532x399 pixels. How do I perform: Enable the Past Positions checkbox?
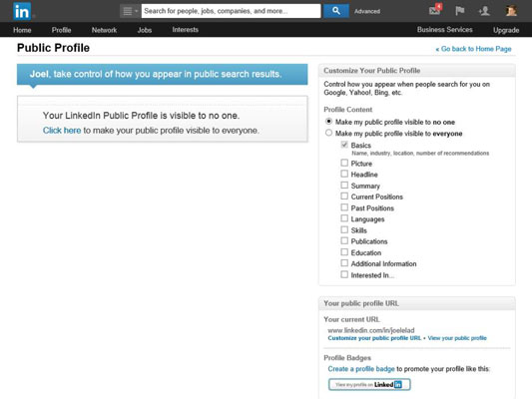(344, 207)
